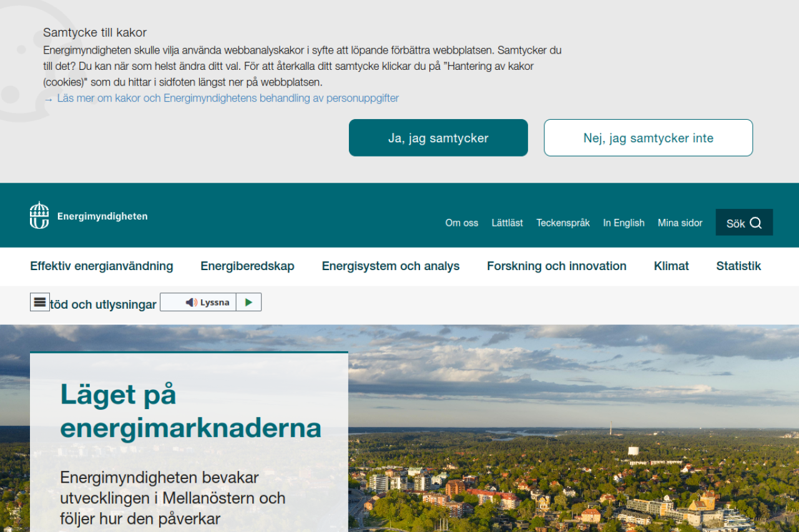799x532 pixels.
Task: Click the teaser text about Mellanöstern
Action: (172, 498)
